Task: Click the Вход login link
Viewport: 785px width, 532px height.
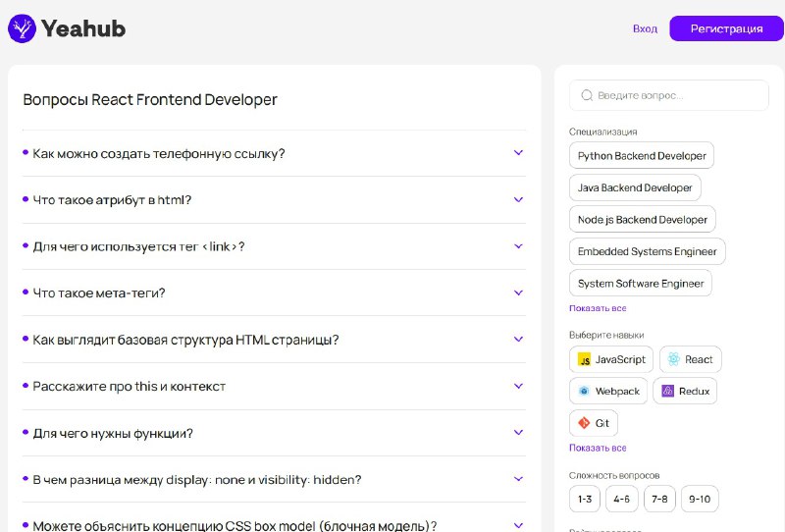Action: 645,28
